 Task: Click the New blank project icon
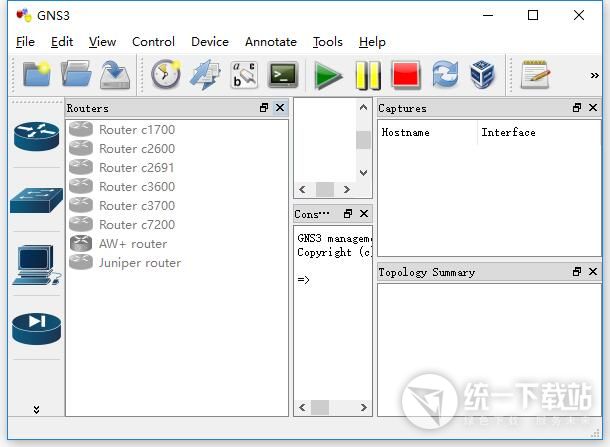click(x=37, y=74)
